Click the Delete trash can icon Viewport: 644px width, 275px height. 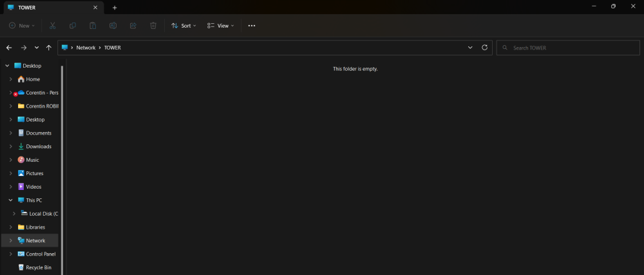click(153, 26)
